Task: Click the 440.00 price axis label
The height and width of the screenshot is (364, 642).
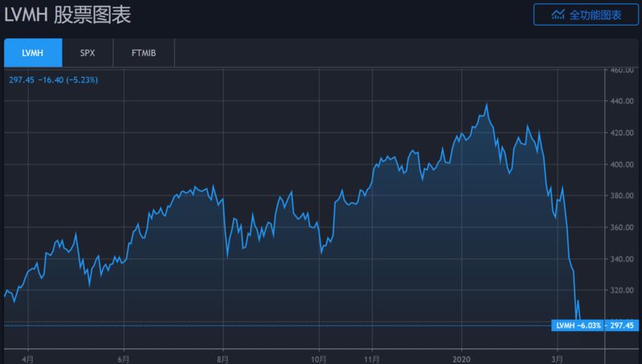Action: coord(622,101)
